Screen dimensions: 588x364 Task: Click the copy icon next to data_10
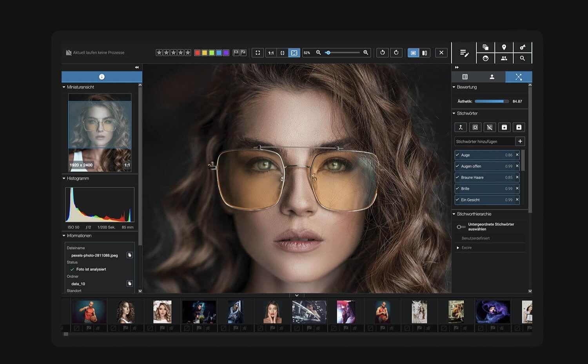click(x=130, y=283)
